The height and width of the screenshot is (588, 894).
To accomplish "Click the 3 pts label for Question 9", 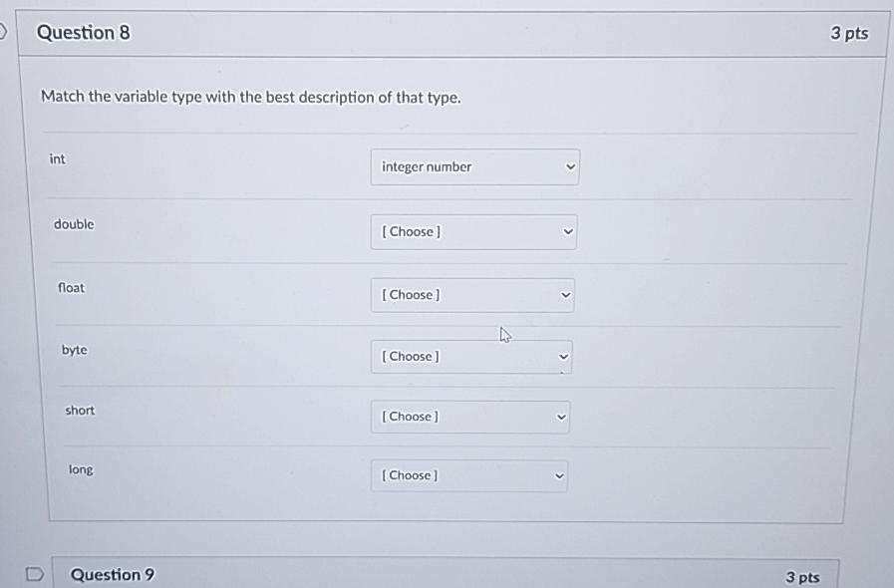I will click(x=804, y=576).
